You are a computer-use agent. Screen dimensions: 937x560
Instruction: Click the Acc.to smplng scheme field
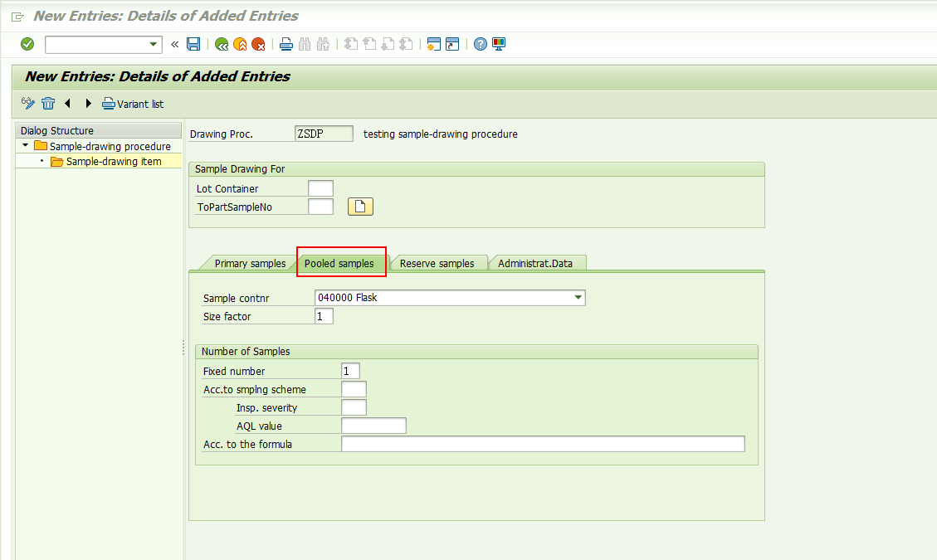[x=354, y=389]
